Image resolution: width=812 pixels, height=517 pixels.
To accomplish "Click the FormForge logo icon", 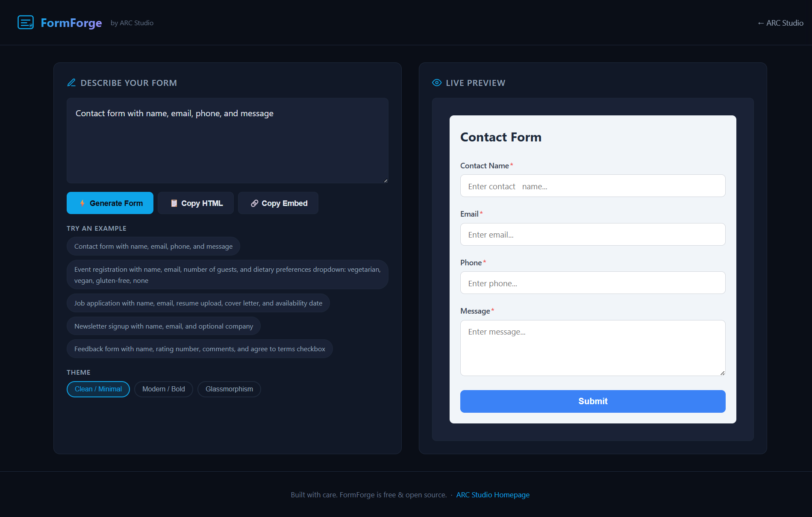I will (26, 22).
